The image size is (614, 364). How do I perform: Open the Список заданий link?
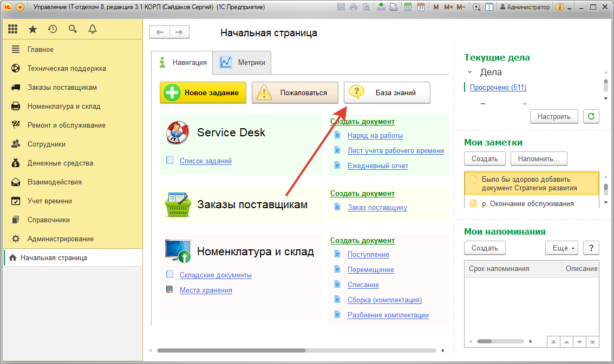pos(206,161)
